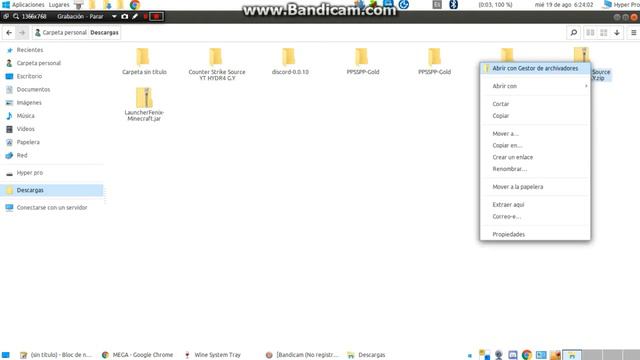This screenshot has height=360, width=640.
Task: Switch to Bloc de notas taskbar window
Action: click(x=56, y=355)
